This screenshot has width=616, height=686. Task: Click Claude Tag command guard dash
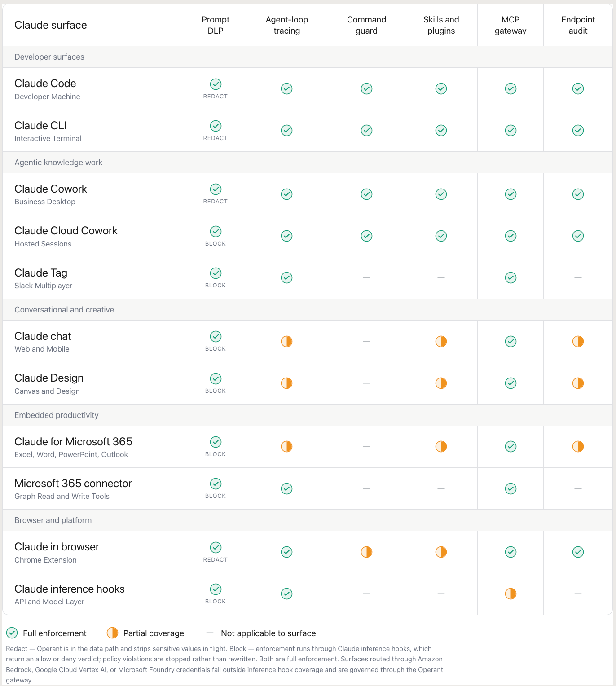tap(366, 277)
